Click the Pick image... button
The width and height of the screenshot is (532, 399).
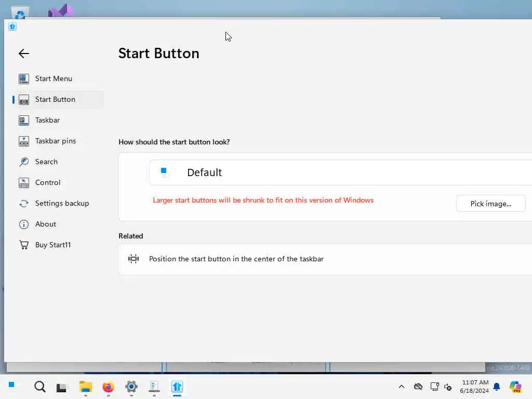pyautogui.click(x=490, y=204)
